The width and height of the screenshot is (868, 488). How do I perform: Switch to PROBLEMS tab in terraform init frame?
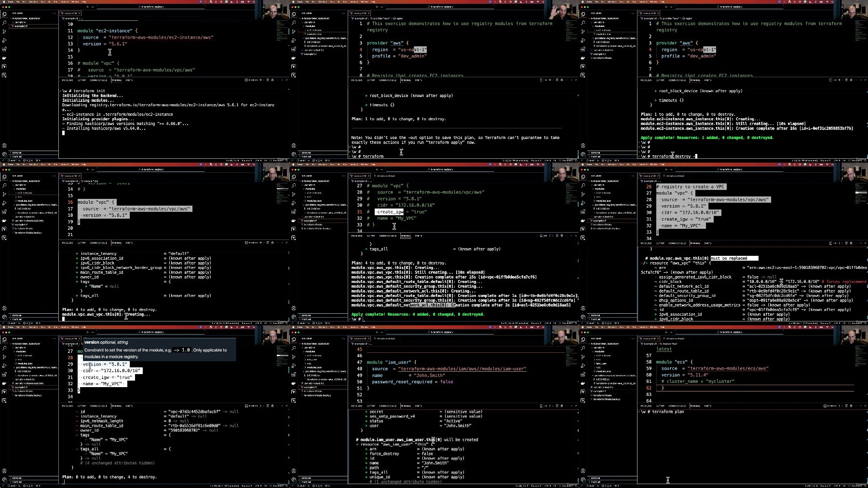[68, 80]
